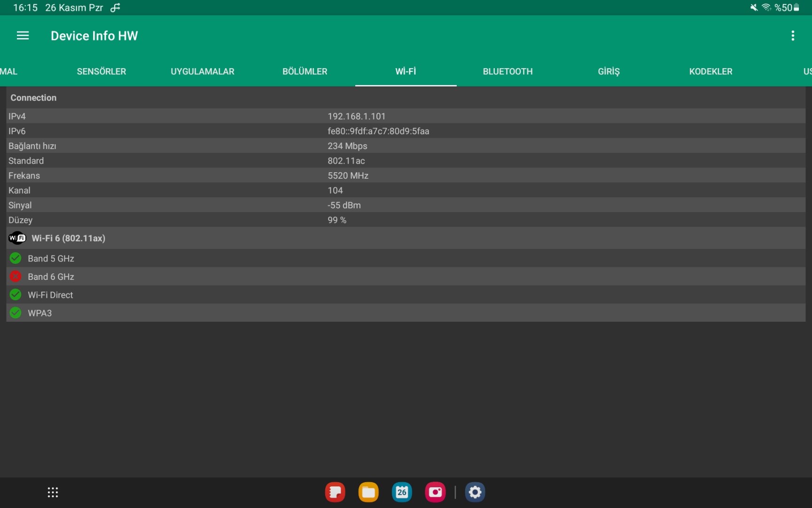The width and height of the screenshot is (812, 508).
Task: Switch to the KODEKLER tab
Action: (x=710, y=71)
